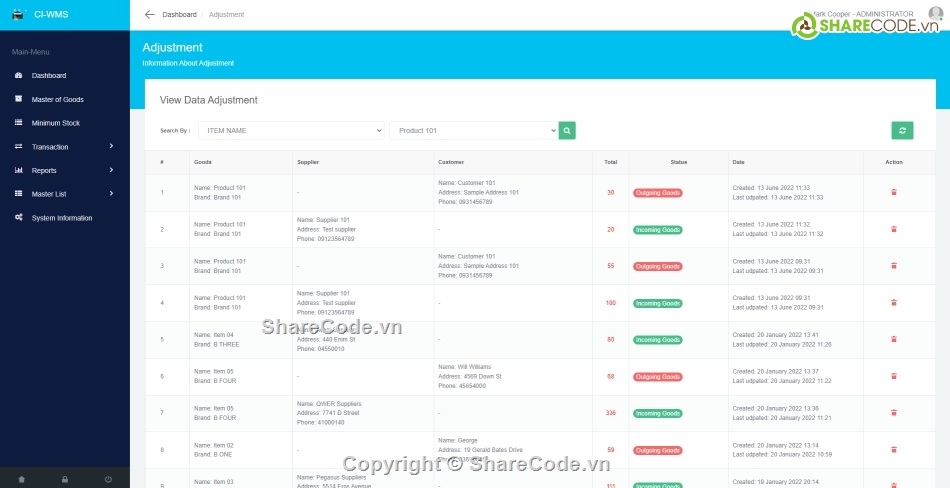950x488 pixels.
Task: Click Incoming Goods badge in row 4
Action: coord(657,303)
